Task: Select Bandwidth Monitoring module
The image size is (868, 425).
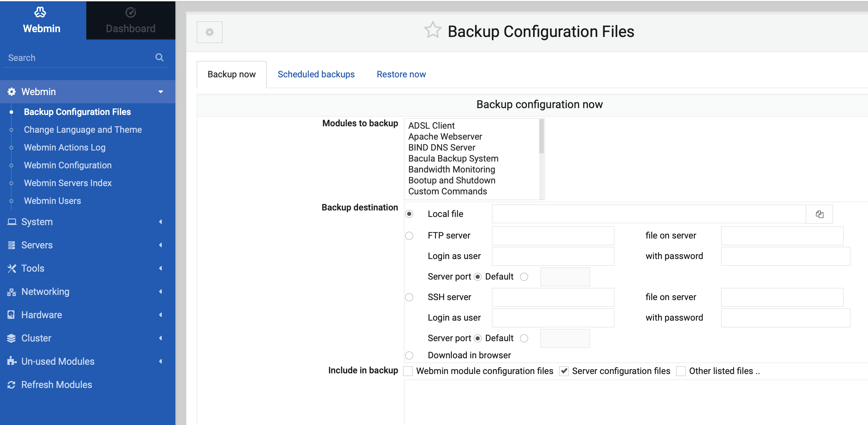Action: click(x=451, y=169)
